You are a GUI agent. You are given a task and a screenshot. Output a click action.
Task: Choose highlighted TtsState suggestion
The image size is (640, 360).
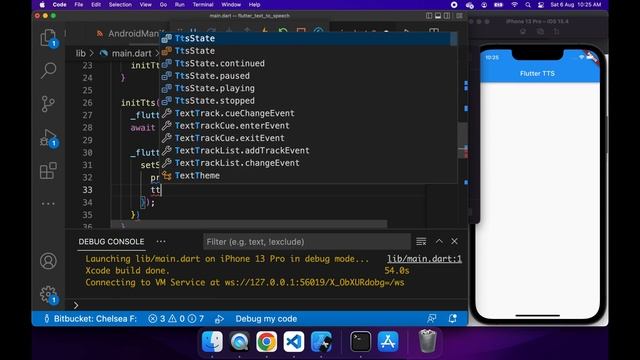[x=308, y=38]
